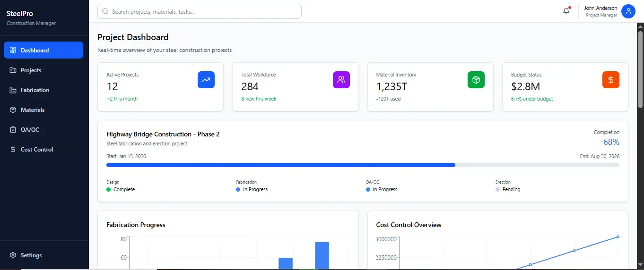Image resolution: width=644 pixels, height=270 pixels.
Task: Focus the search projects input field
Action: 203,11
